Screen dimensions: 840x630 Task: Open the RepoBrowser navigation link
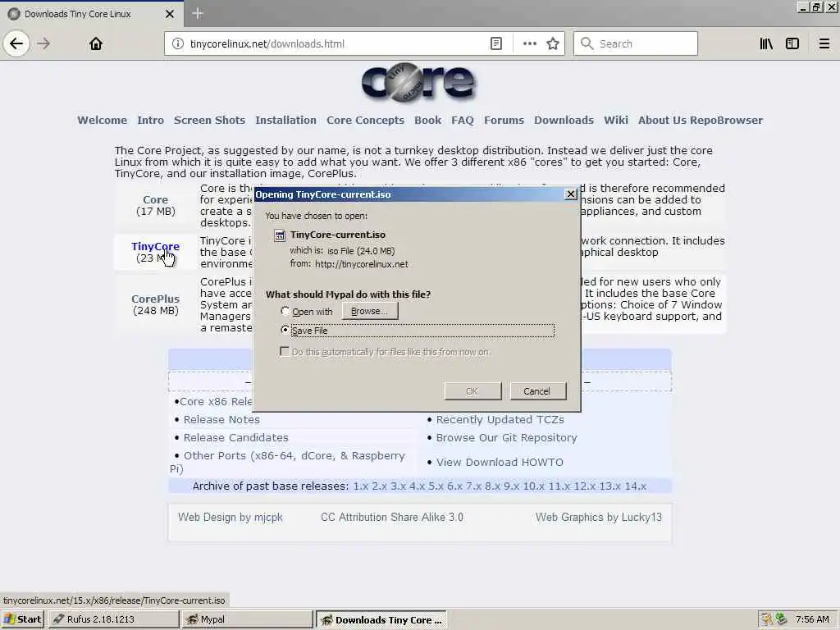(726, 120)
